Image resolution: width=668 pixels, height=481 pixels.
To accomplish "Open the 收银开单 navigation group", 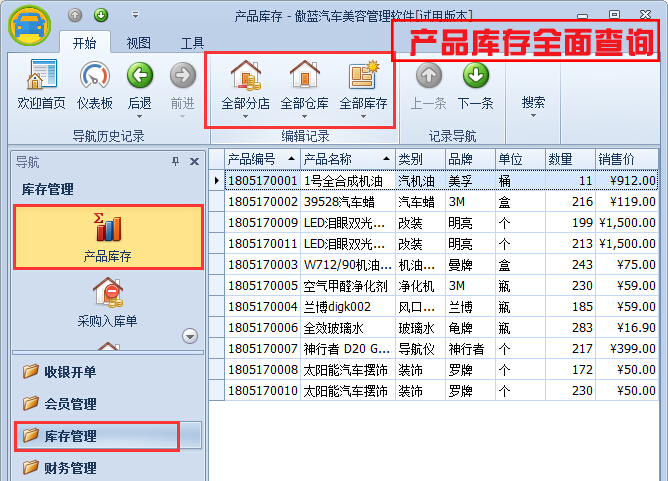I will point(70,372).
